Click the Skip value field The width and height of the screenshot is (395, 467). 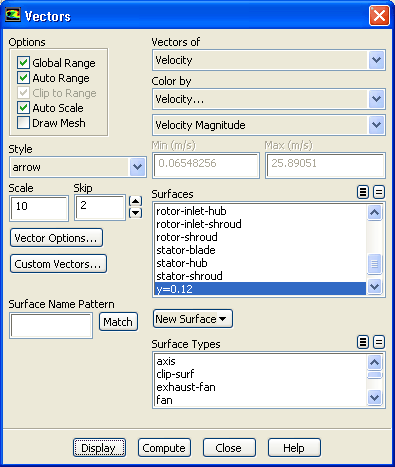[100, 208]
